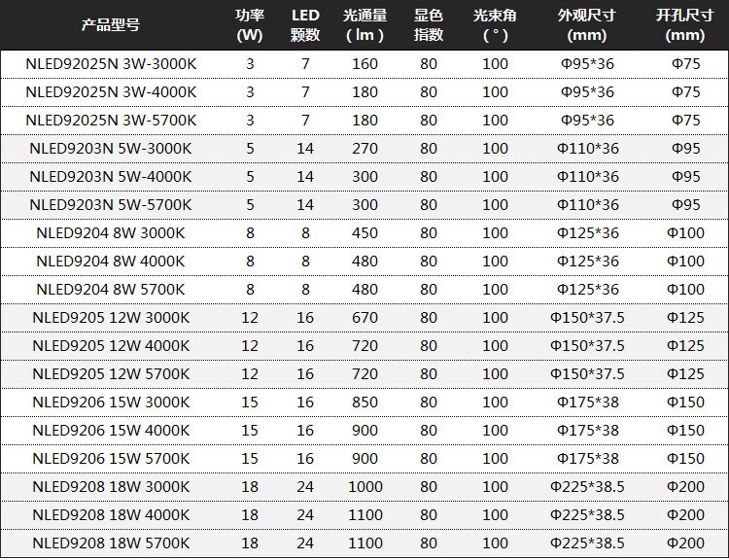Select model NLED9205 12W 4000K
This screenshot has height=560, width=729.
(111, 346)
